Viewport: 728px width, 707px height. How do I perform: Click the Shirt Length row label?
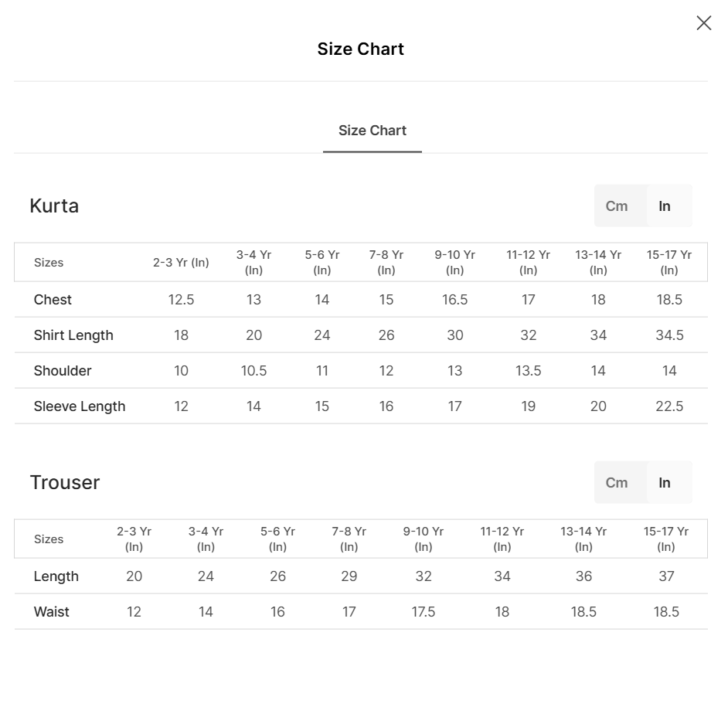[x=73, y=335]
